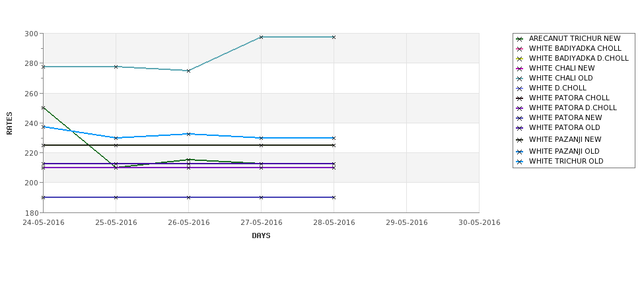Click the WHITE TRICHUR OLD legend marker
The width and height of the screenshot is (644, 283).
[x=520, y=162]
